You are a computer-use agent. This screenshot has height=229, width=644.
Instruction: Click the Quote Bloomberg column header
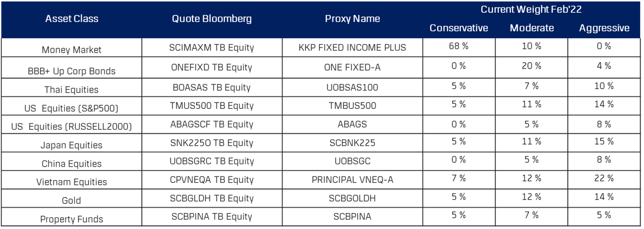click(x=212, y=19)
